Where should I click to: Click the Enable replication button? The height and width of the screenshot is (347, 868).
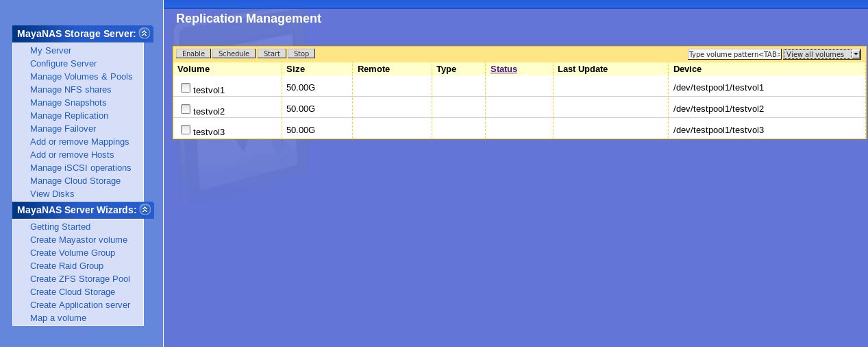193,53
